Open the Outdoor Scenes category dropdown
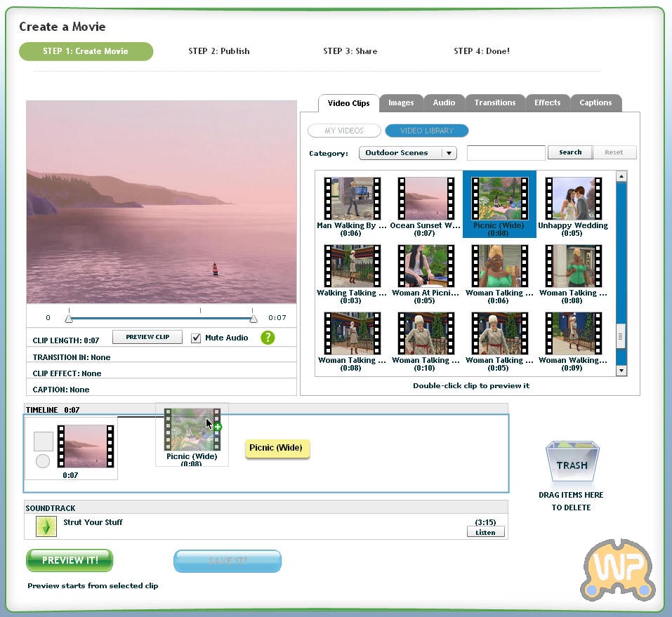Image resolution: width=672 pixels, height=617 pixels. pyautogui.click(x=407, y=153)
